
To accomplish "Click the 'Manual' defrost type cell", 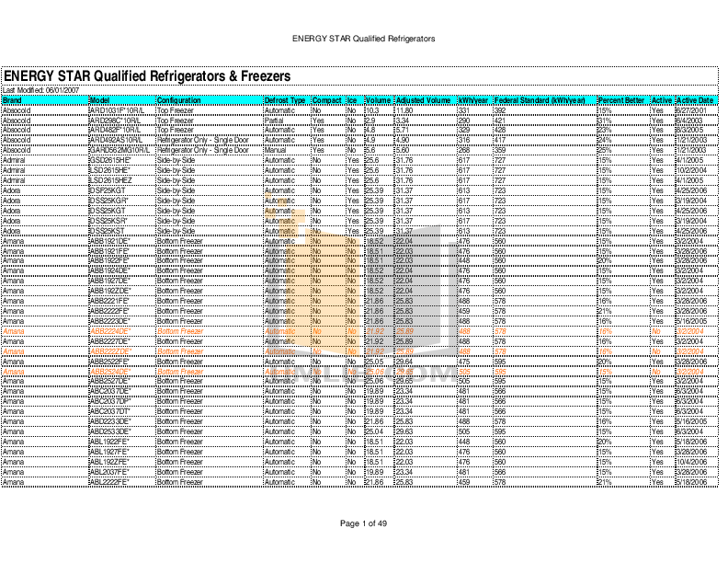I will coord(275,149).
